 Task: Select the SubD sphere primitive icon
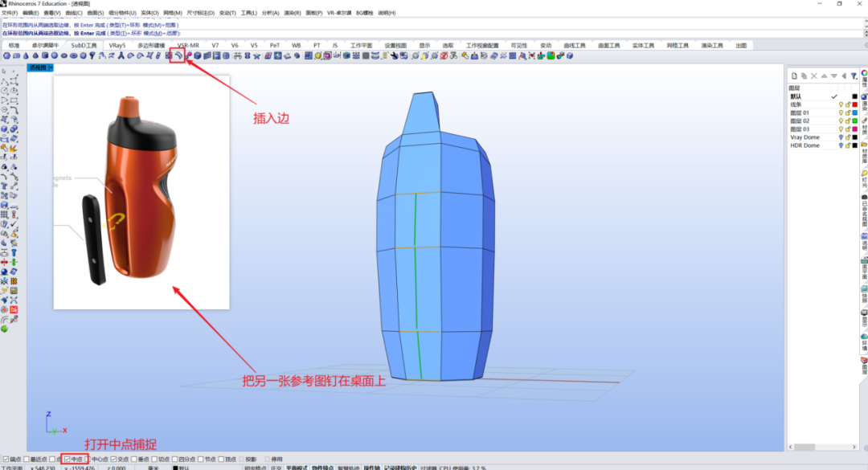click(55, 55)
